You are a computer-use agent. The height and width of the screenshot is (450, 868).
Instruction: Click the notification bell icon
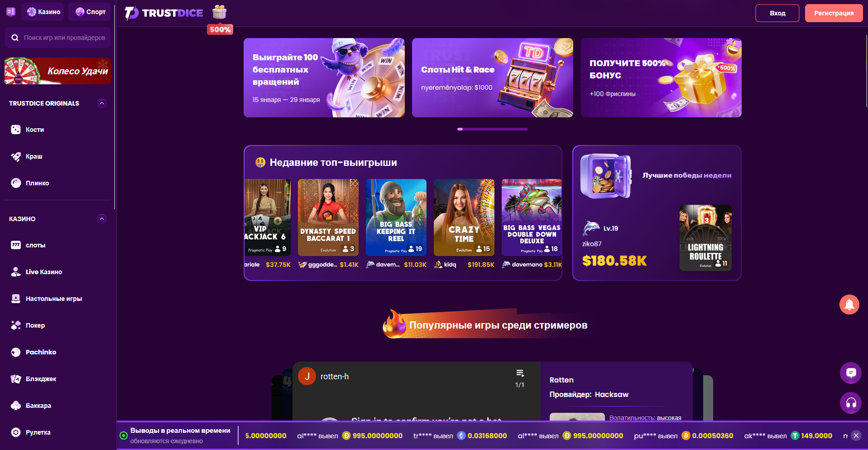[x=849, y=305]
